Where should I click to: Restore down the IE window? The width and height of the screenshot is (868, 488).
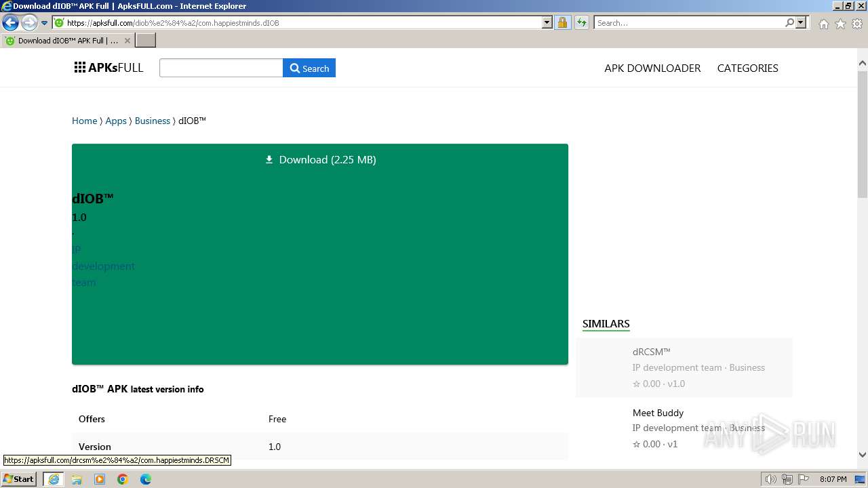[x=848, y=6]
